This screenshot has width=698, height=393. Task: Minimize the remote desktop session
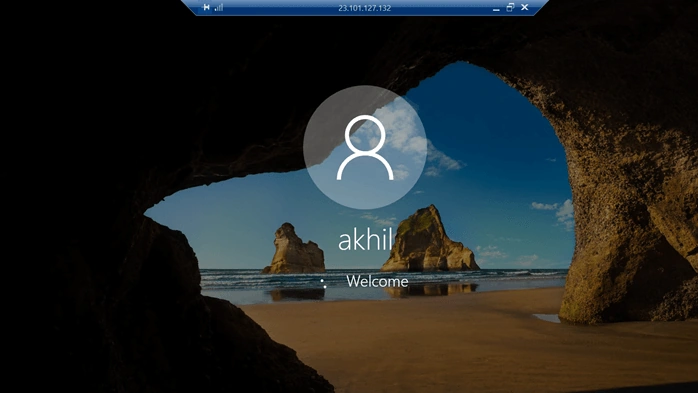coord(496,8)
